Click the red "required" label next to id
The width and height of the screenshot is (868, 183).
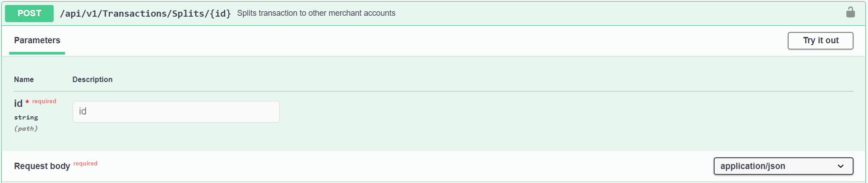(x=44, y=101)
